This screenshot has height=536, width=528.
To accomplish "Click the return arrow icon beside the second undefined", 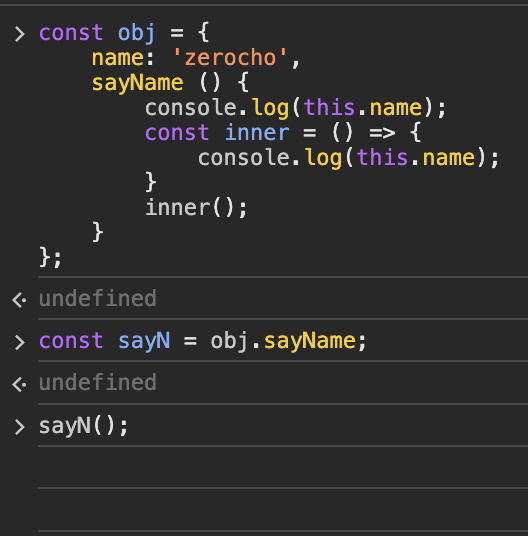I will (x=19, y=385).
